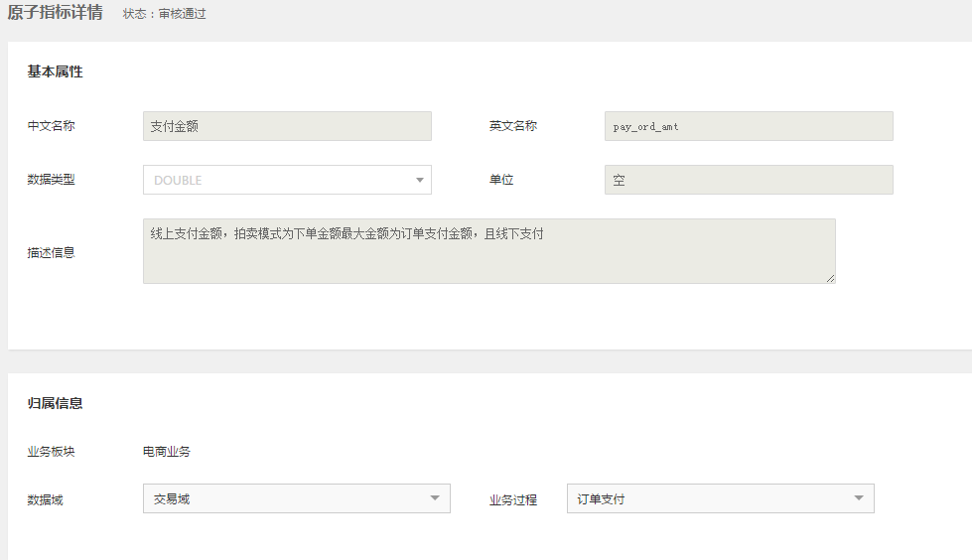Screen dimensions: 972x560
Task: Click the 英文名称 field showing pay_ord_amt
Action: (x=748, y=126)
